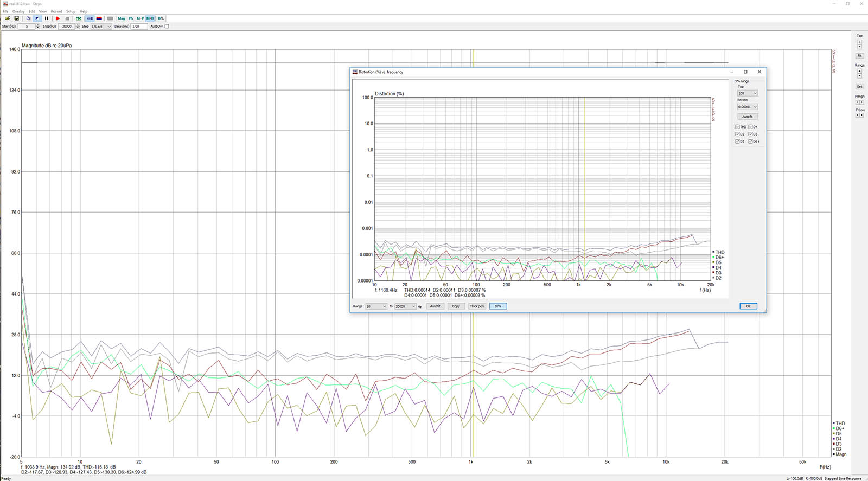This screenshot has width=868, height=481.
Task: Click the red and blue overlay icon
Action: (99, 18)
